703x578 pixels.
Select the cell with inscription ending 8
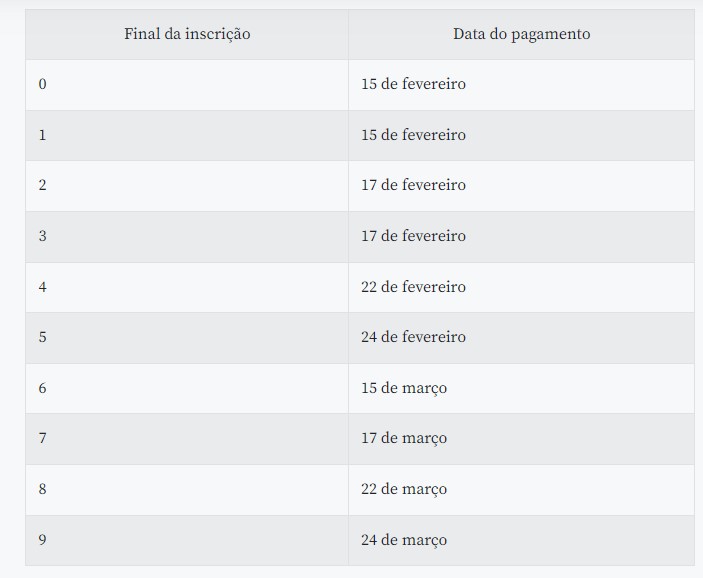coord(42,489)
